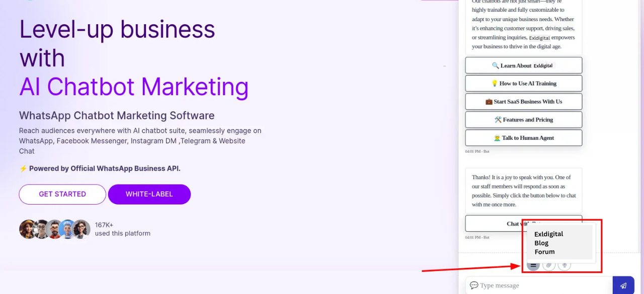Click the WHITE-LABEL button

click(149, 194)
